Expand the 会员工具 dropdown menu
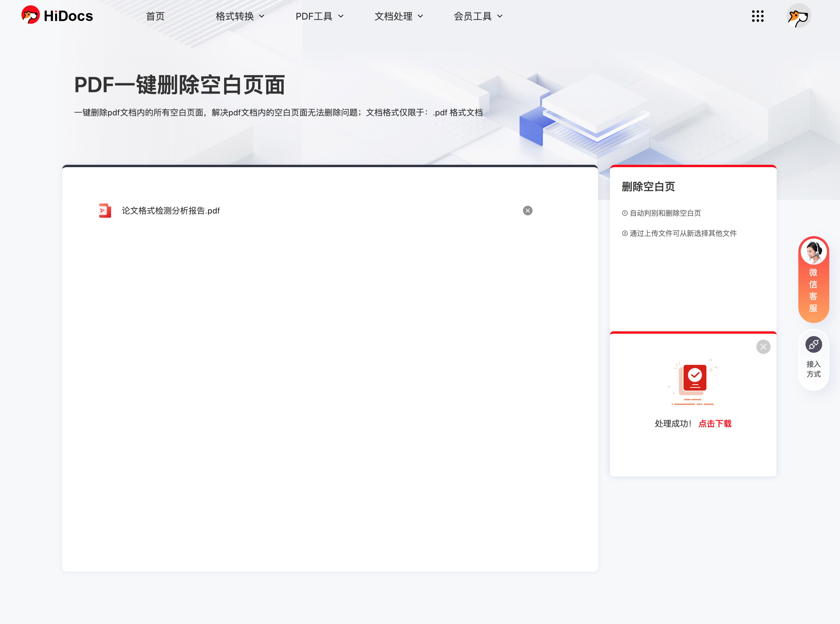Image resolution: width=840 pixels, height=624 pixels. click(478, 16)
